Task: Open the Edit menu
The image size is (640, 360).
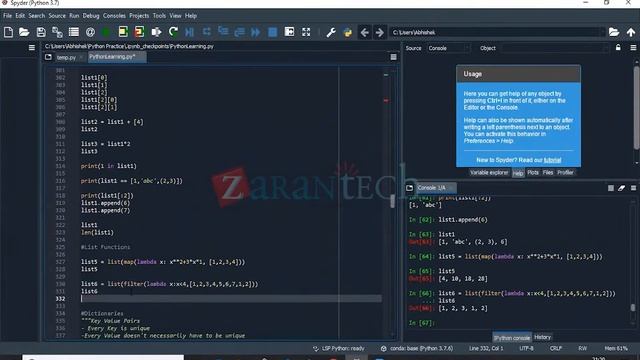Action: click(20, 16)
